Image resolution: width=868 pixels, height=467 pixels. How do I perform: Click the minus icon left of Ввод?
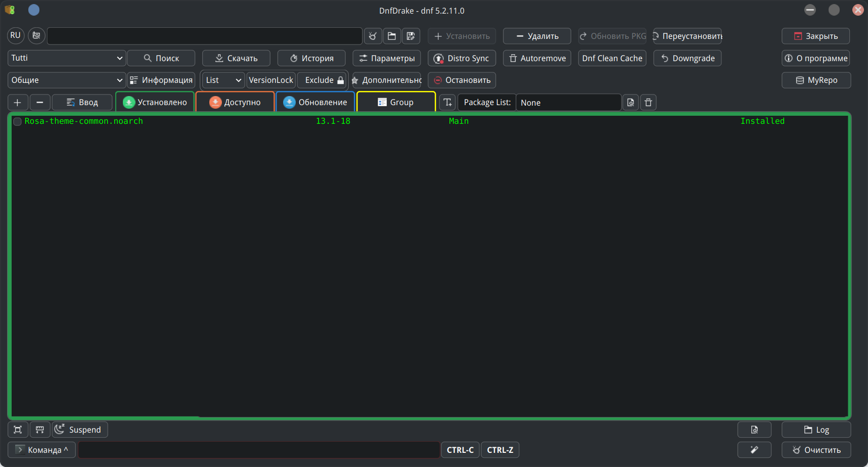pyautogui.click(x=40, y=102)
